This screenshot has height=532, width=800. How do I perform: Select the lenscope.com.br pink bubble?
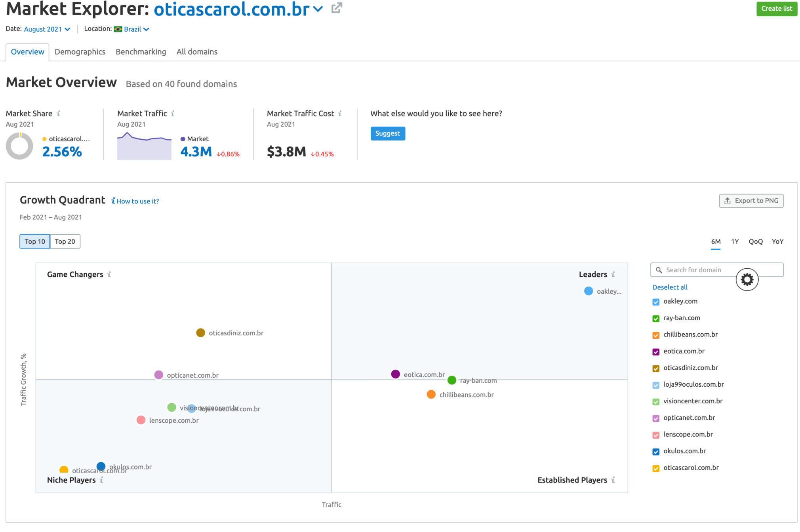point(141,420)
